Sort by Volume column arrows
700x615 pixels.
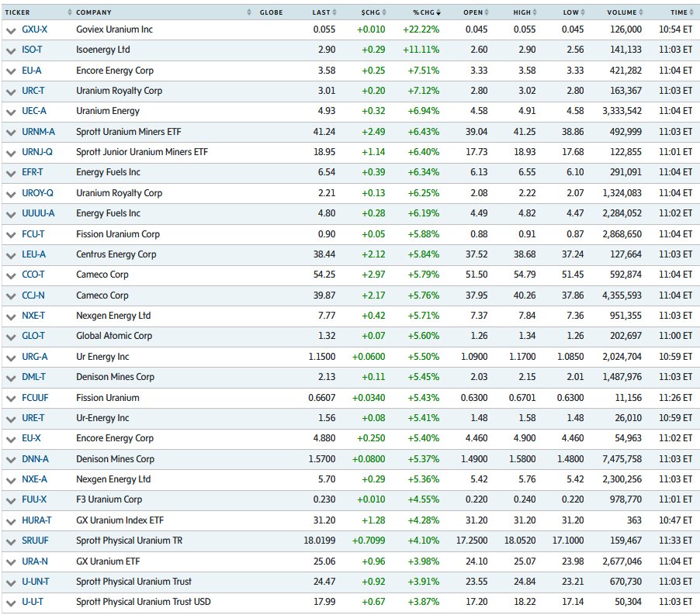(641, 12)
